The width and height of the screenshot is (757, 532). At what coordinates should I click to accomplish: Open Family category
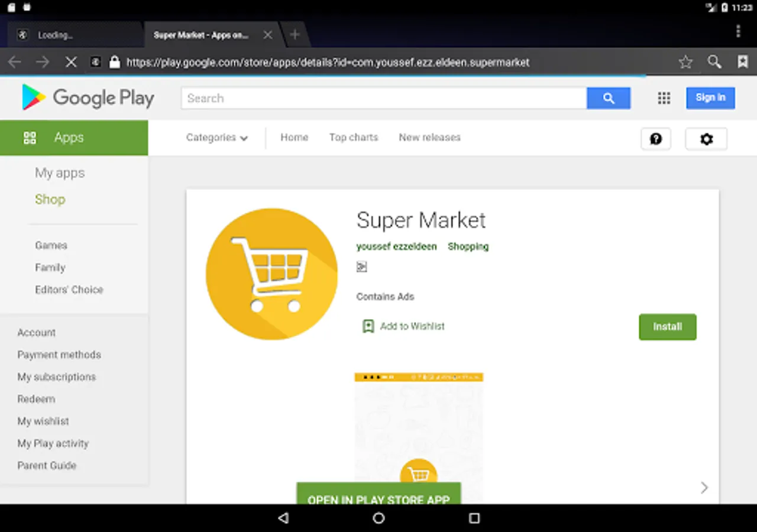[50, 267]
